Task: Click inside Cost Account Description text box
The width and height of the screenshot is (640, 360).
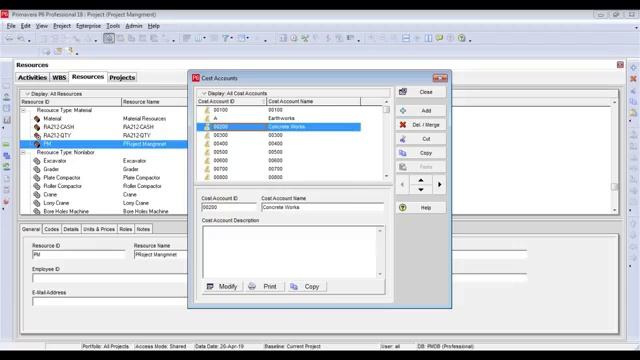Action: tap(290, 252)
